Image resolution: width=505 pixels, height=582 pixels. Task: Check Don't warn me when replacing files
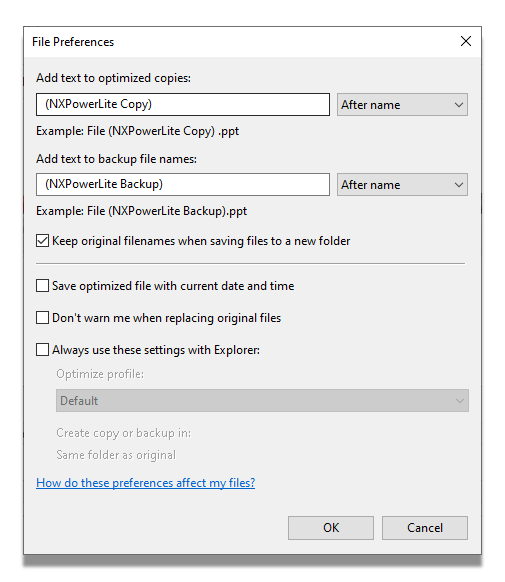click(x=42, y=318)
